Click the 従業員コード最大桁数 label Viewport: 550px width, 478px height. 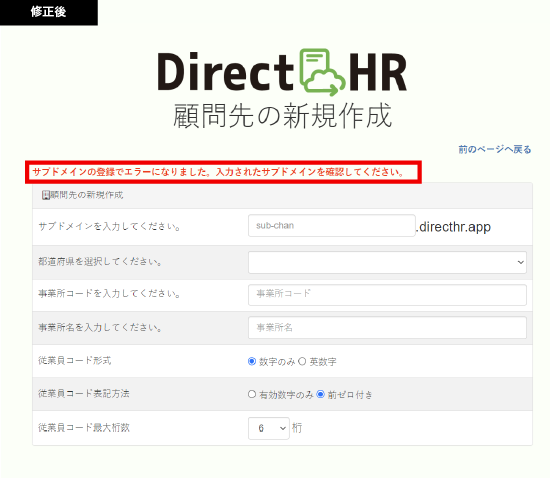[84, 427]
